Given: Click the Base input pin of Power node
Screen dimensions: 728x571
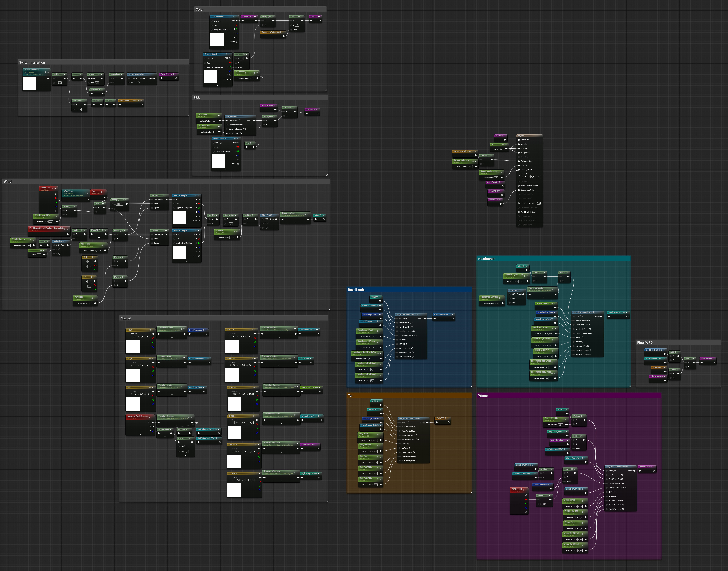Looking at the screenshot, I should click(89, 78).
